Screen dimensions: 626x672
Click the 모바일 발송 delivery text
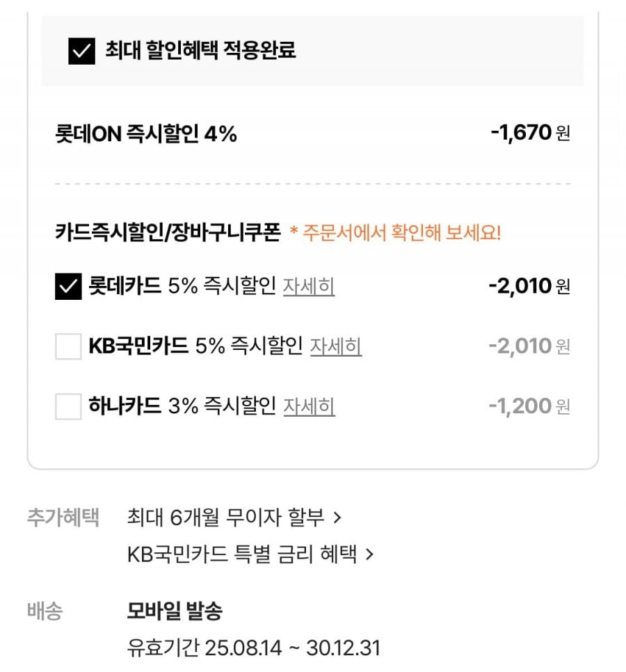[x=175, y=611]
